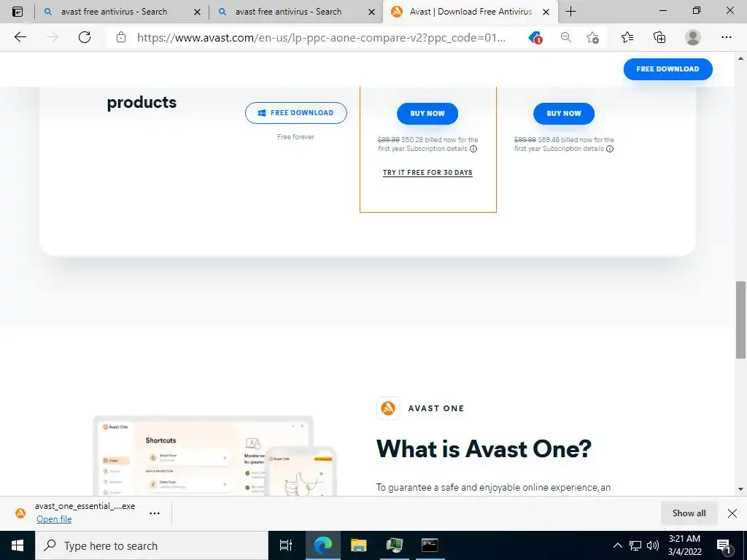Show subscription details info for $69.48 plan
Viewport: 747px width, 560px height.
[610, 149]
